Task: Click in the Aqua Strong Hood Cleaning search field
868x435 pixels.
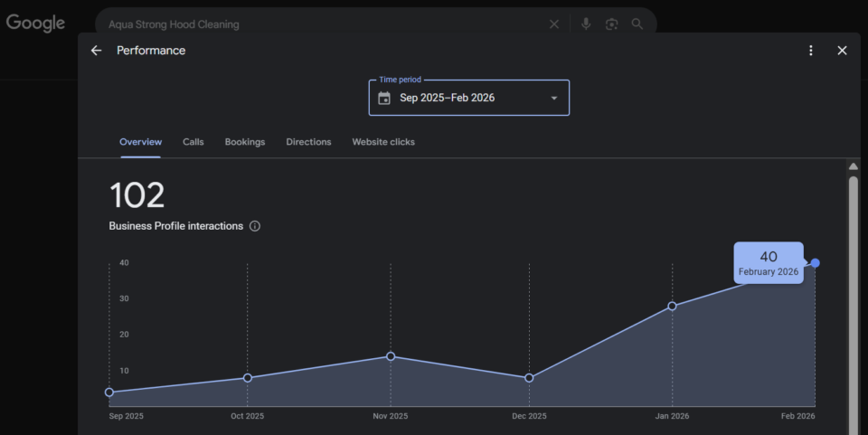Action: (x=316, y=24)
